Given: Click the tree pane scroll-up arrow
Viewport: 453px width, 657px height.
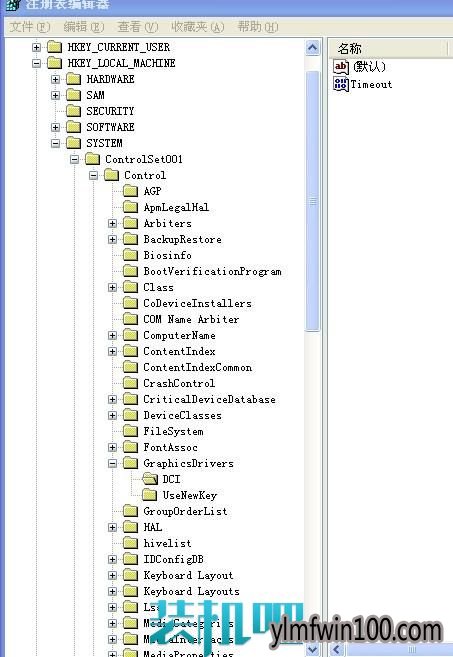Looking at the screenshot, I should pos(313,48).
